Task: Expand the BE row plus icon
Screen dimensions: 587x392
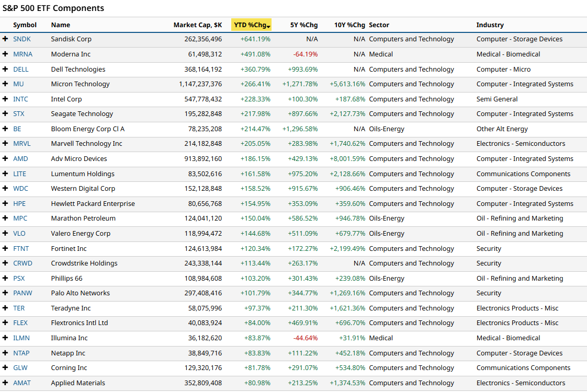Action: [x=5, y=129]
